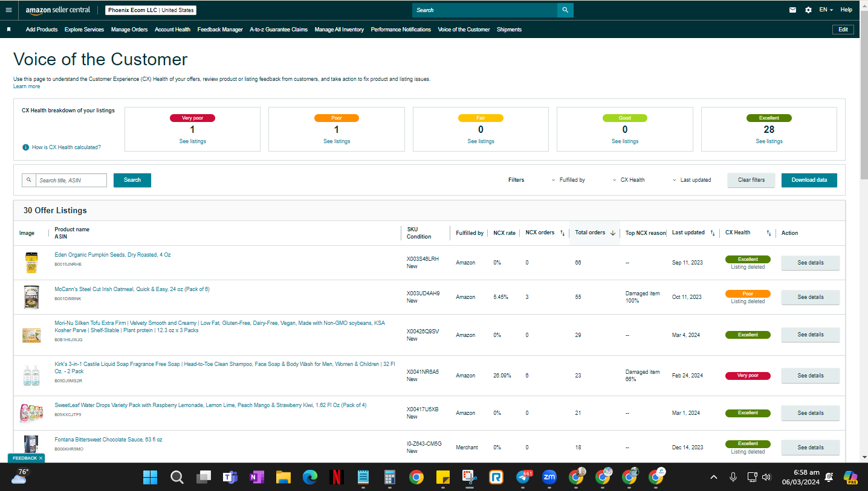Screen dimensions: 868x491
Task: Open McCann's Steel Cut Irish Oatmeal link
Action: pyautogui.click(x=132, y=289)
